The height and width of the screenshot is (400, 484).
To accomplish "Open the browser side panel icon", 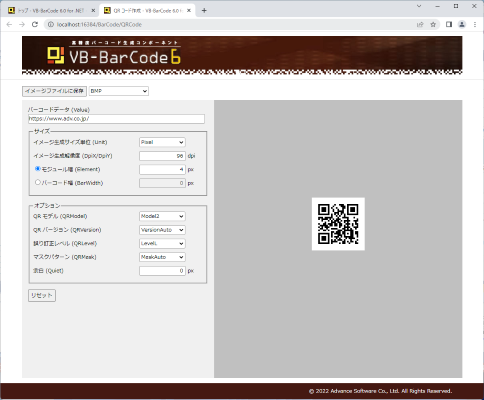I will (x=449, y=24).
